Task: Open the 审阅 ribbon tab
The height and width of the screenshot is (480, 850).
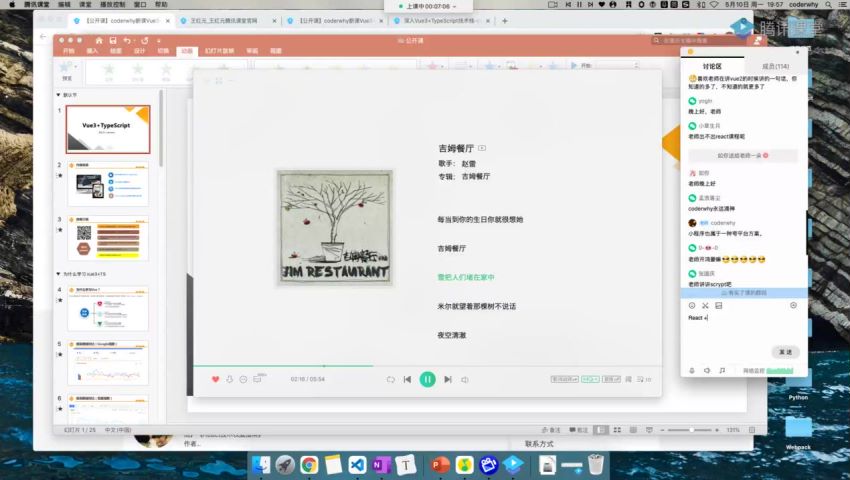Action: 252,51
